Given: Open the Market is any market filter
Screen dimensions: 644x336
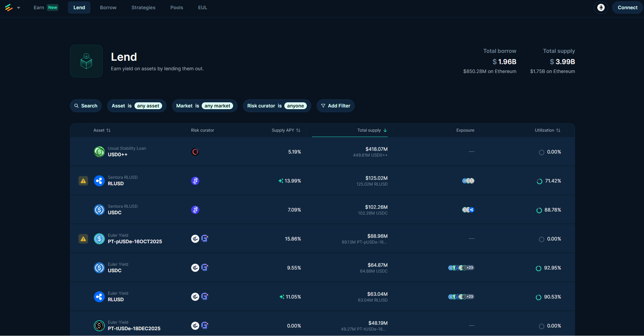Looking at the screenshot, I should 204,106.
